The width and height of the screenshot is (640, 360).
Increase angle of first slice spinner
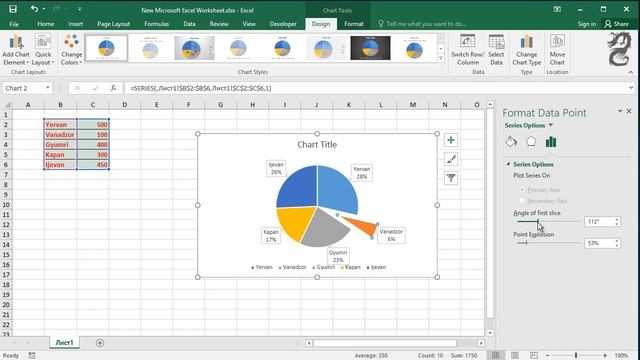[x=617, y=219]
